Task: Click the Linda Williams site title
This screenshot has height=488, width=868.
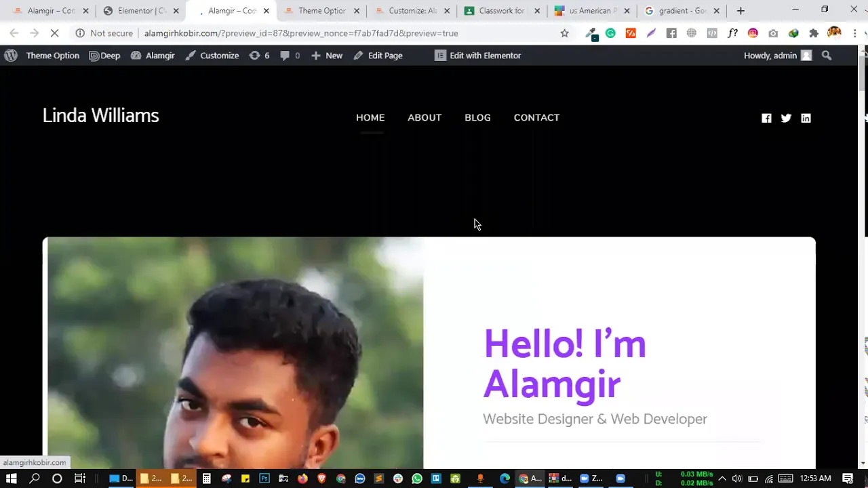Action: point(100,116)
